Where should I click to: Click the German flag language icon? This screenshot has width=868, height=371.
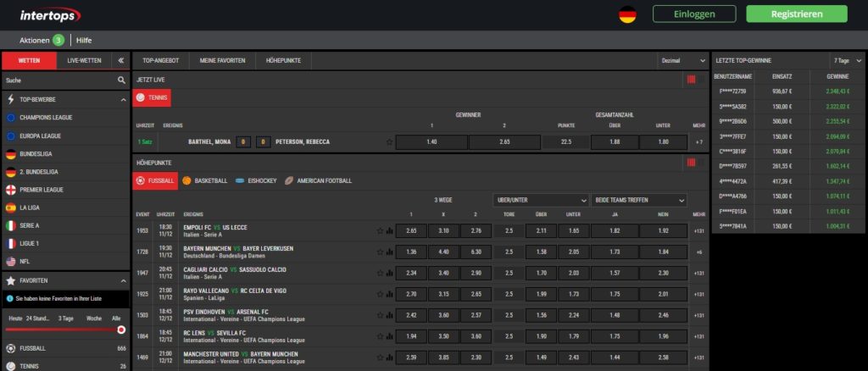pyautogui.click(x=626, y=14)
